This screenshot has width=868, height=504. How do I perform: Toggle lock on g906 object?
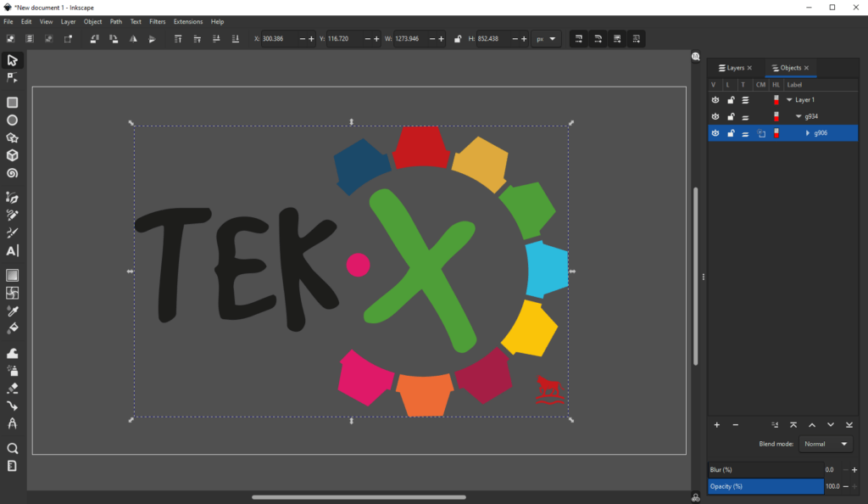pyautogui.click(x=731, y=133)
